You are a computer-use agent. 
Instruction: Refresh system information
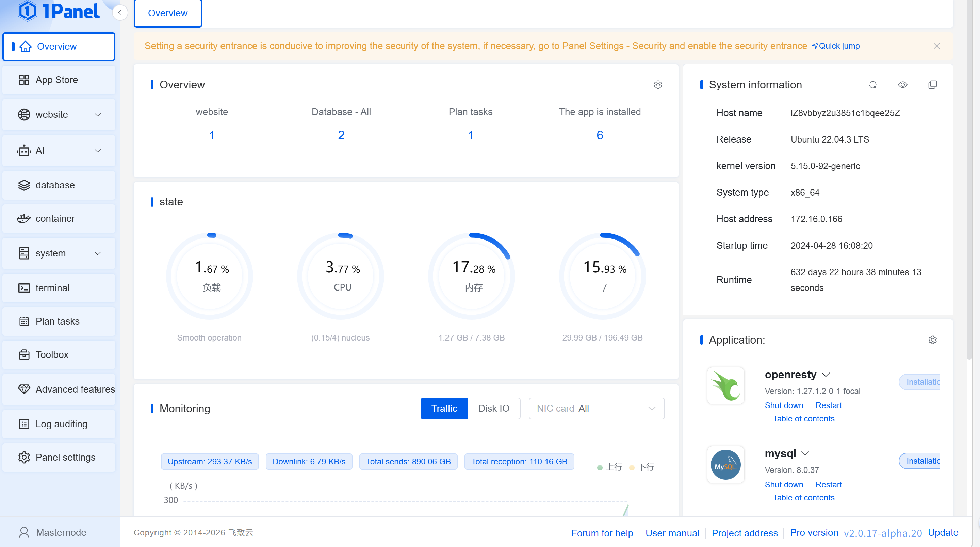pos(873,84)
